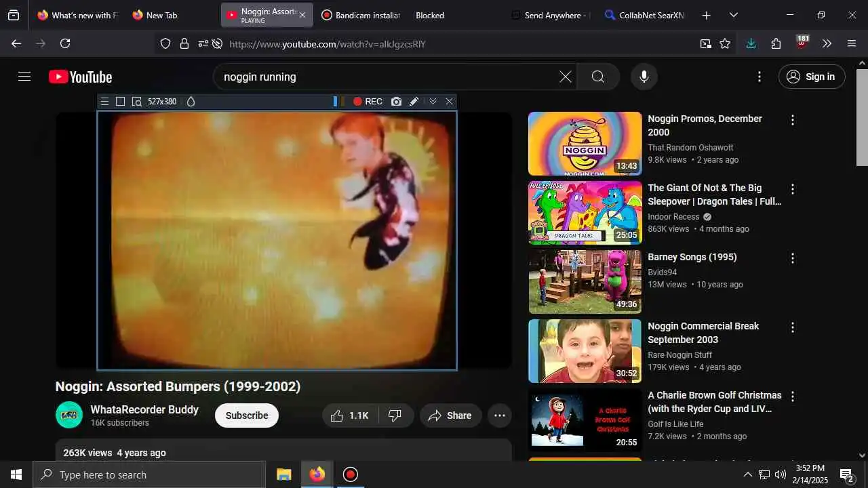Toggle the blue audio indicator bar in Bandicam
The height and width of the screenshot is (488, 868).
335,102
